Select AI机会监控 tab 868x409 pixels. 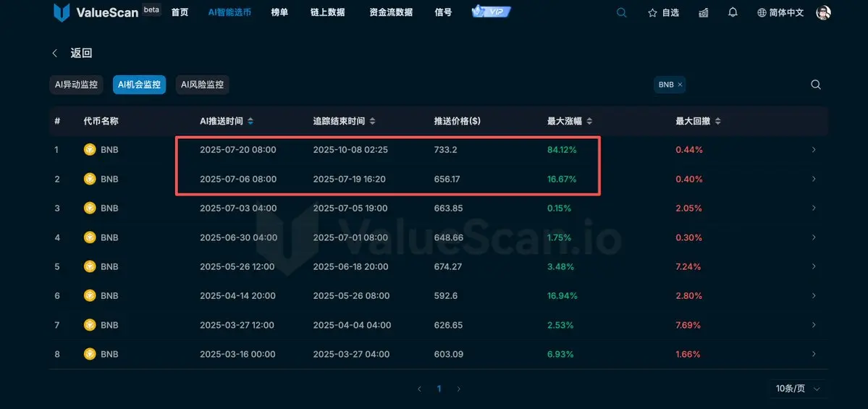(x=140, y=85)
